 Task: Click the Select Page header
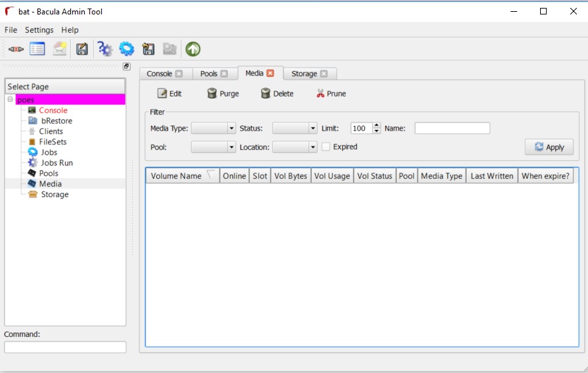coord(65,87)
